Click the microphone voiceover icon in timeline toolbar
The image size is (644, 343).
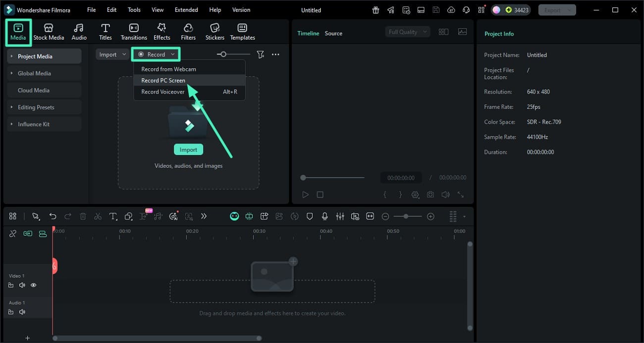(x=325, y=216)
